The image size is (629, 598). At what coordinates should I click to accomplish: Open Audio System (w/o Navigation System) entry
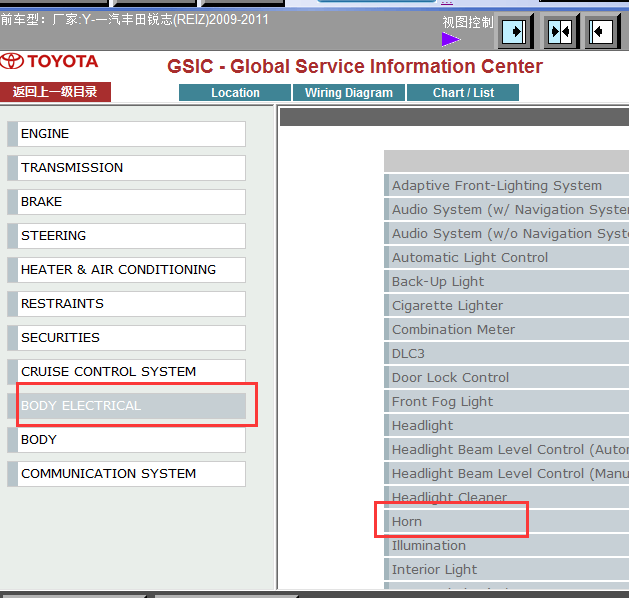pos(507,233)
